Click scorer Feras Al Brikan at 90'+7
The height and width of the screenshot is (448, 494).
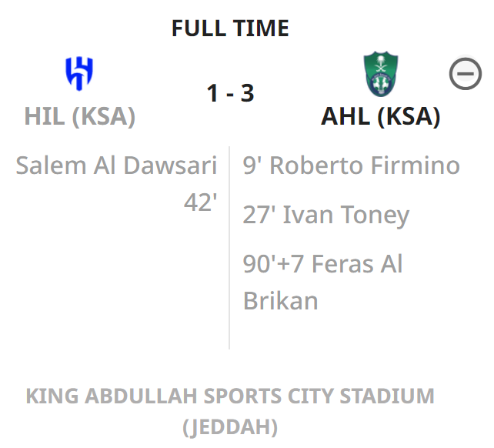(322, 283)
